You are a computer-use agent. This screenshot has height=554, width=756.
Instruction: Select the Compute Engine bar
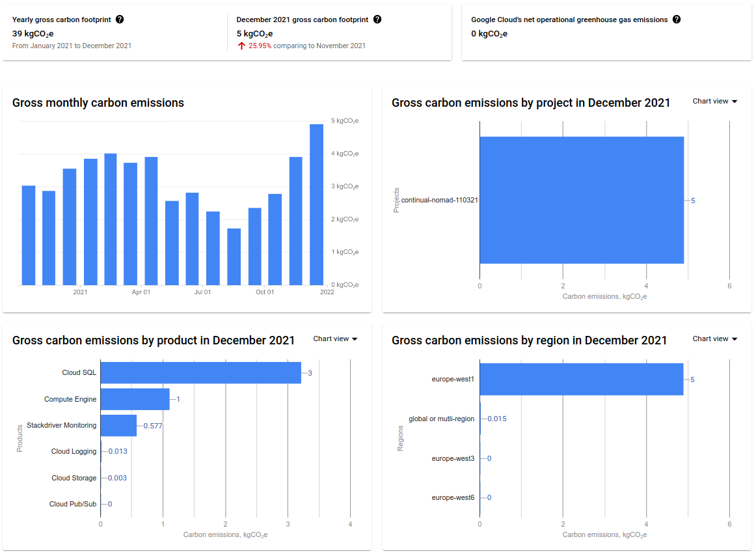point(135,399)
